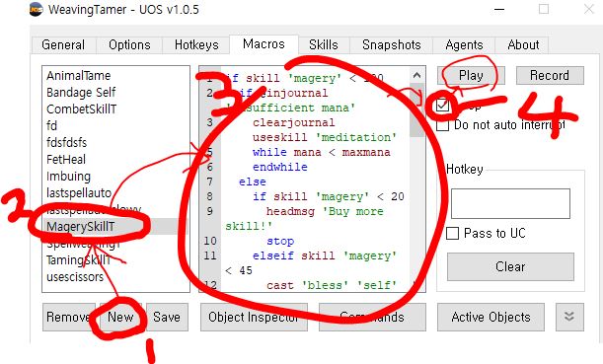Open the Snapshots tab
The height and width of the screenshot is (364, 603).
tap(391, 45)
